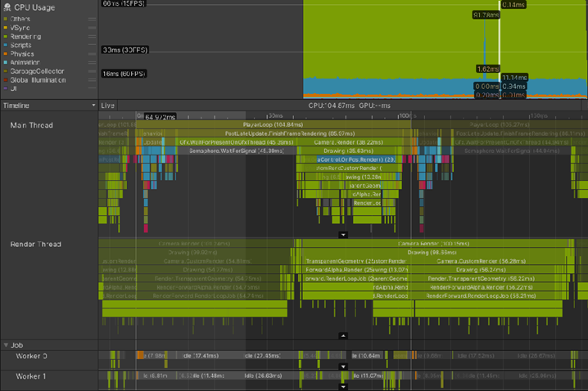The image size is (588, 391).
Task: Select PostLateUpdate.FinishFrameRendering (65.97ms) sample
Action: [x=290, y=133]
